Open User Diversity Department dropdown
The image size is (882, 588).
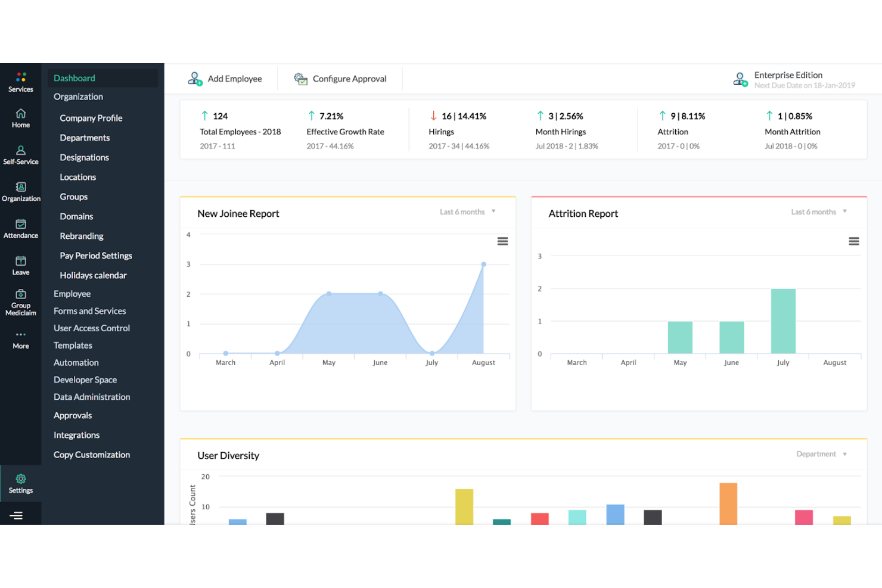click(821, 454)
